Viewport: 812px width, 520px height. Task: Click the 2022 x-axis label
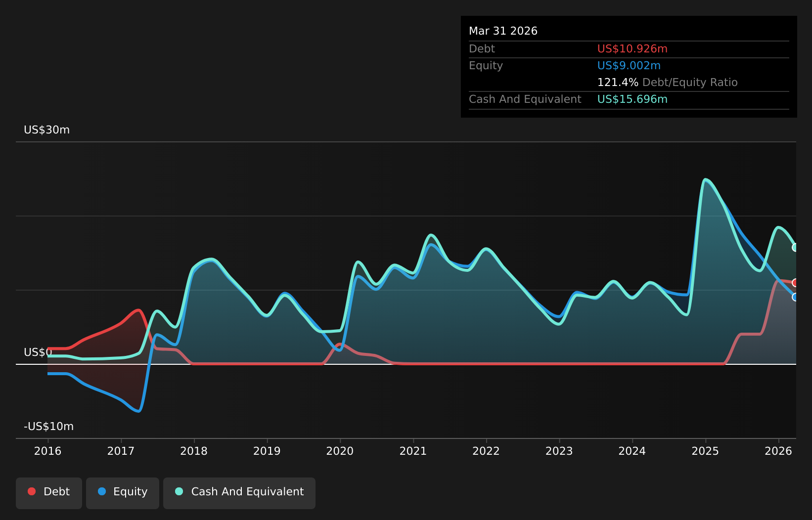coord(487,451)
